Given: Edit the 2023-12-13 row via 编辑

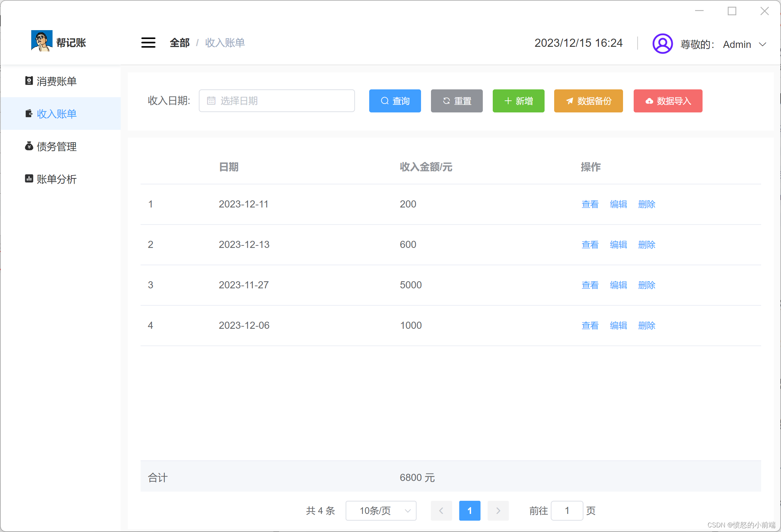Looking at the screenshot, I should pyautogui.click(x=618, y=245).
